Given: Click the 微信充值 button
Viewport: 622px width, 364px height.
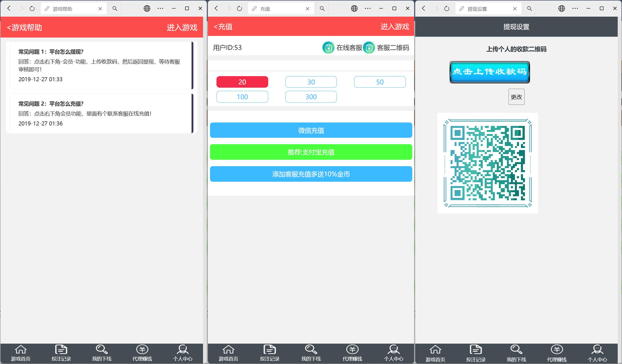Looking at the screenshot, I should tap(311, 130).
